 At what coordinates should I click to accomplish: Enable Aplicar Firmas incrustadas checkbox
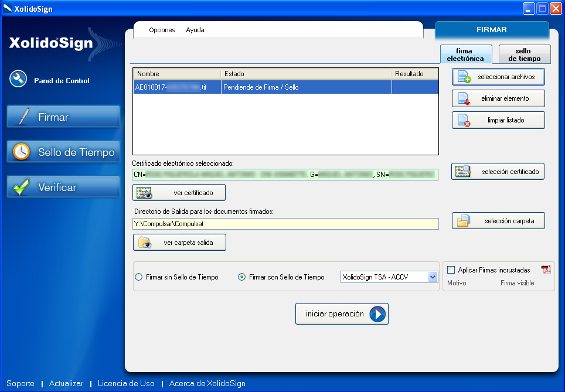coord(451,270)
